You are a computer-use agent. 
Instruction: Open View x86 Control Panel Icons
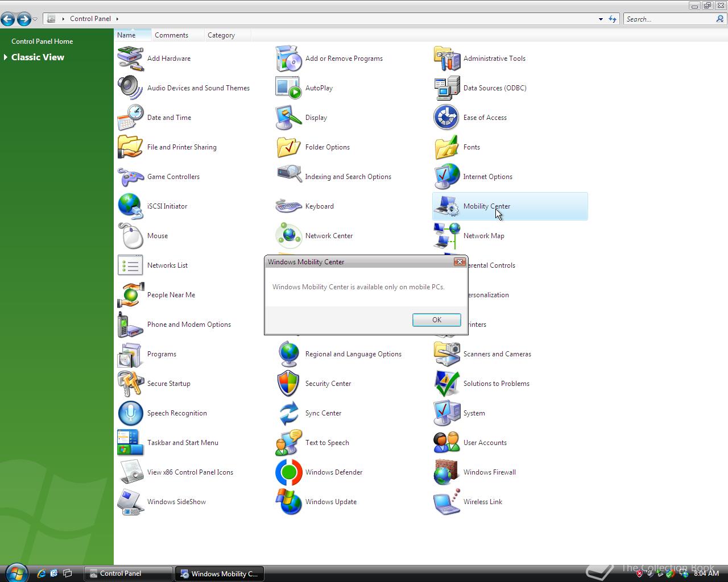click(130, 472)
